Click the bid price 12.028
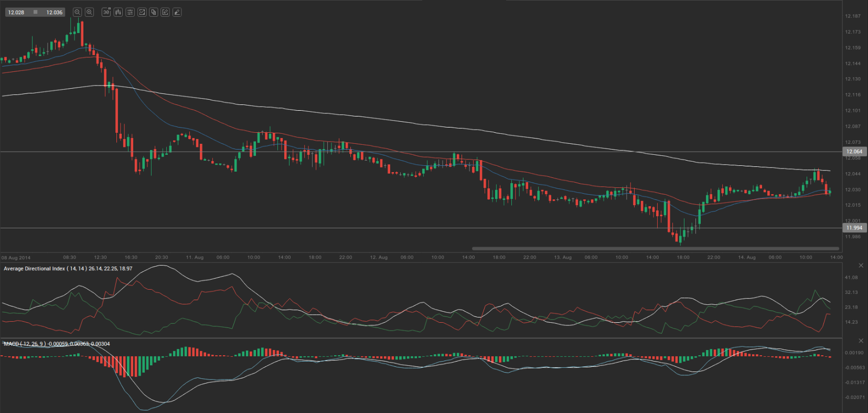 point(16,12)
